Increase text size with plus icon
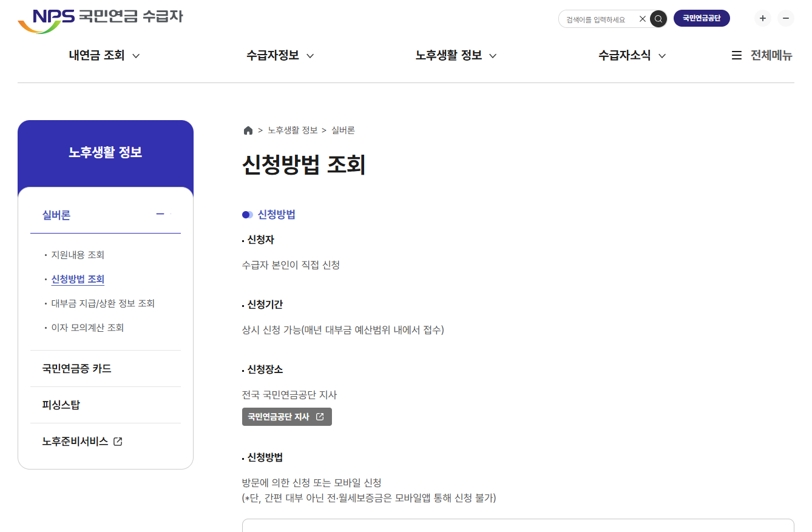Screen dimensions: 812x532 click(763, 18)
